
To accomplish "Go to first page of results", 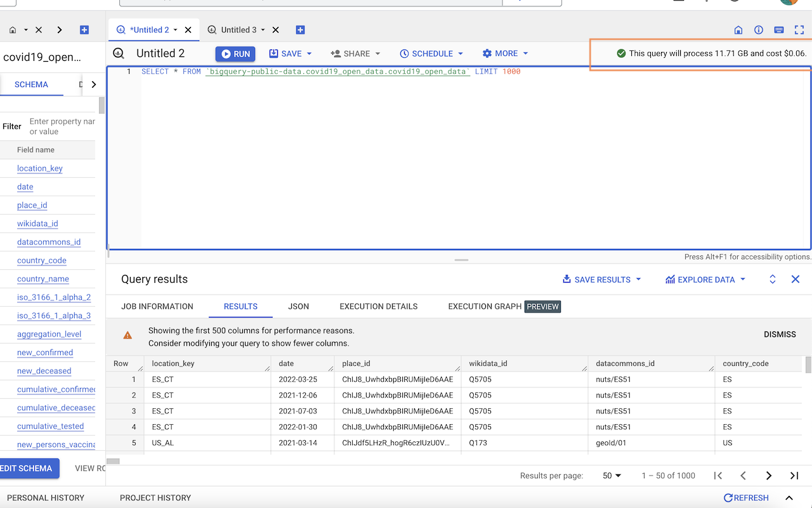I will pyautogui.click(x=718, y=476).
